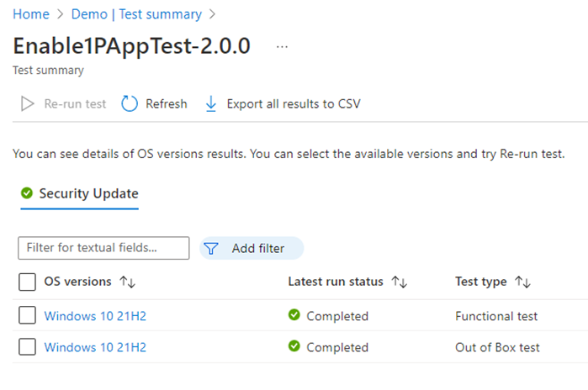The image size is (588, 390).
Task: Click the download arrow for CSV export
Action: click(x=211, y=103)
